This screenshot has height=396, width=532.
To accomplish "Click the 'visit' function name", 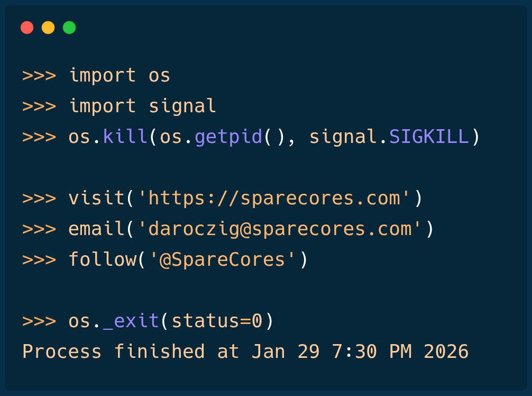I will (97, 198).
